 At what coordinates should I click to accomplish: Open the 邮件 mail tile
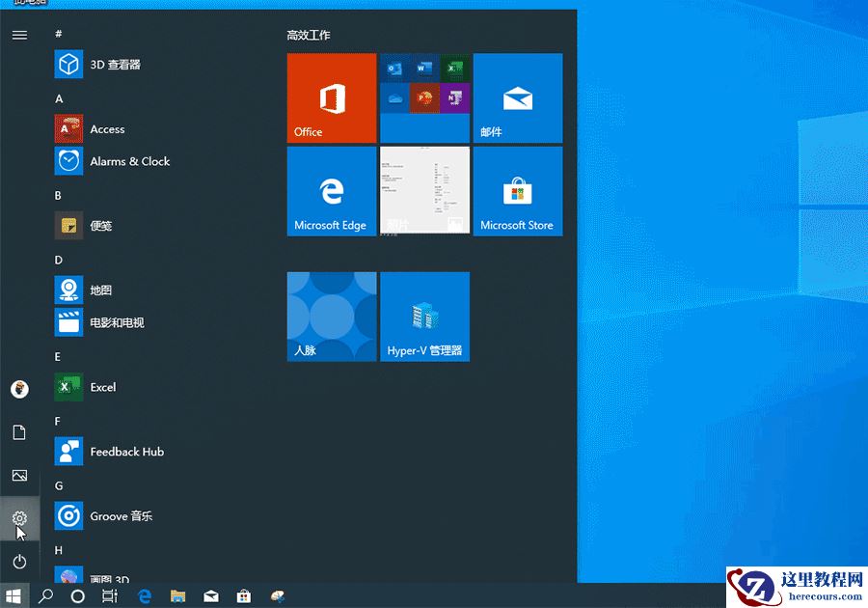tap(518, 98)
